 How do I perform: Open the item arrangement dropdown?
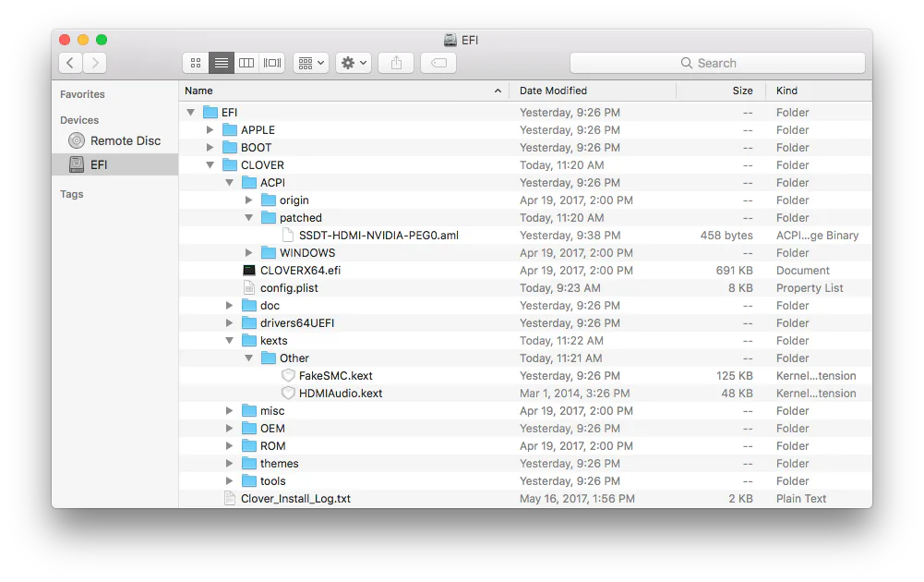click(x=311, y=63)
